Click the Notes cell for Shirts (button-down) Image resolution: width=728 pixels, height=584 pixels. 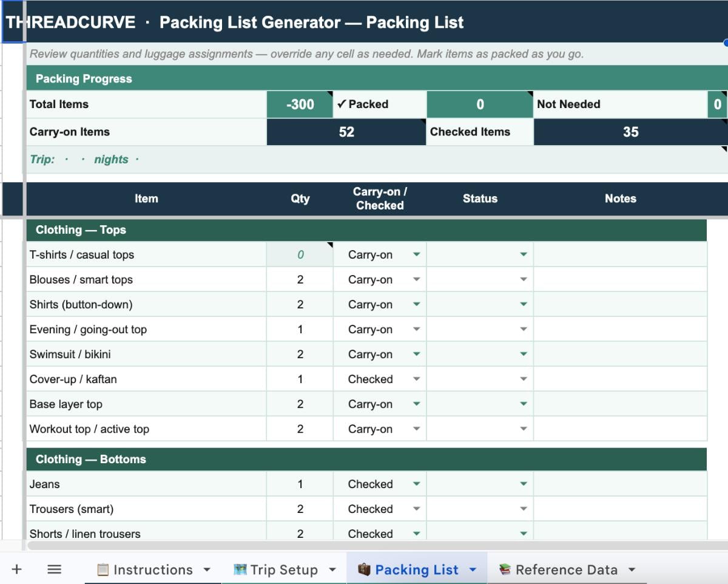coord(620,304)
